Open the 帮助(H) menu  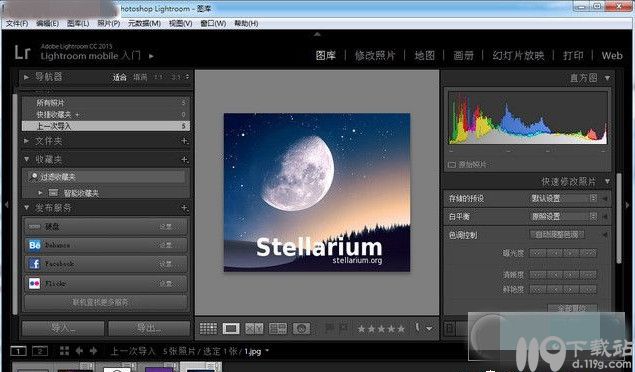[246, 23]
